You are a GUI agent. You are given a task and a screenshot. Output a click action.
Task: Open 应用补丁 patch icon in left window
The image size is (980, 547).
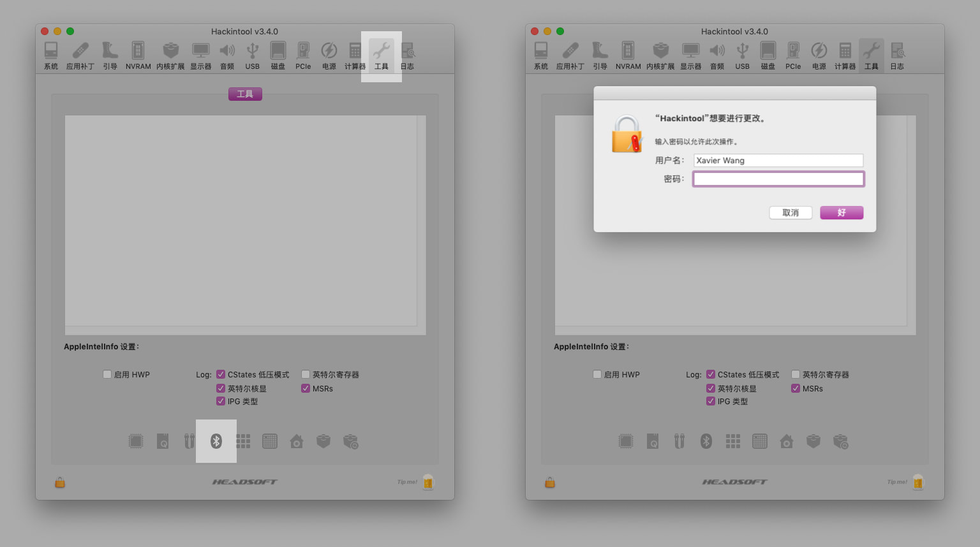click(x=80, y=55)
